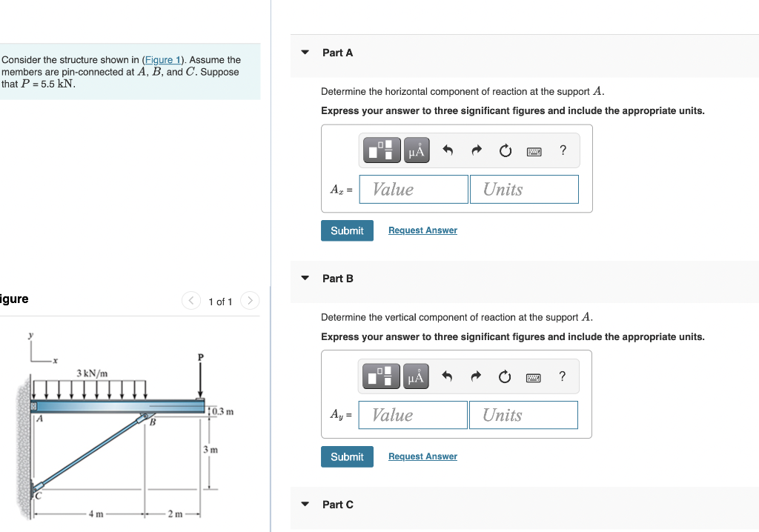The height and width of the screenshot is (532, 759).
Task: Open the equation templates icon in Part A
Action: (x=381, y=150)
